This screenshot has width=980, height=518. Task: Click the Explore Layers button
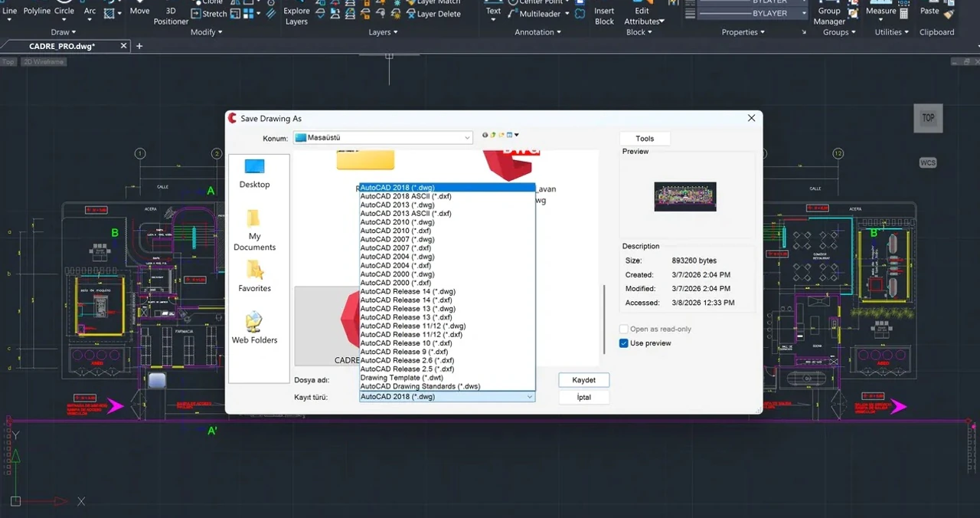[x=296, y=11]
